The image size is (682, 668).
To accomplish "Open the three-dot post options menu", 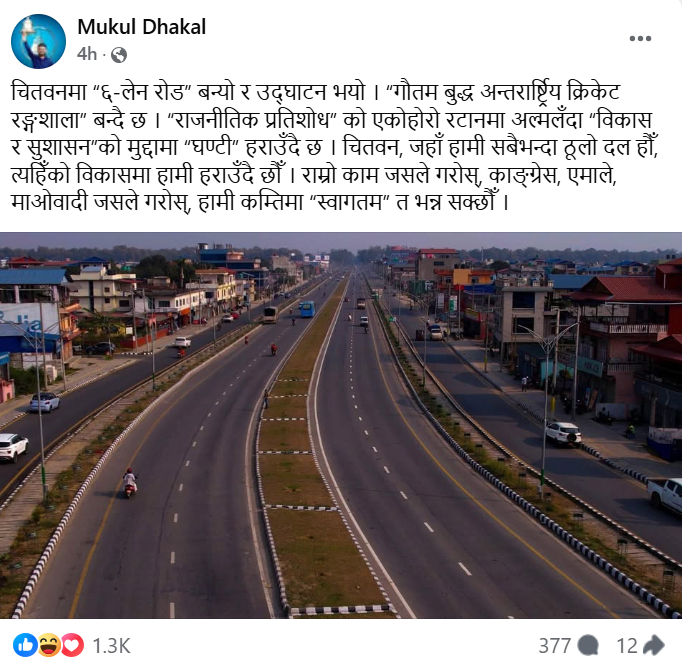I will [x=640, y=38].
